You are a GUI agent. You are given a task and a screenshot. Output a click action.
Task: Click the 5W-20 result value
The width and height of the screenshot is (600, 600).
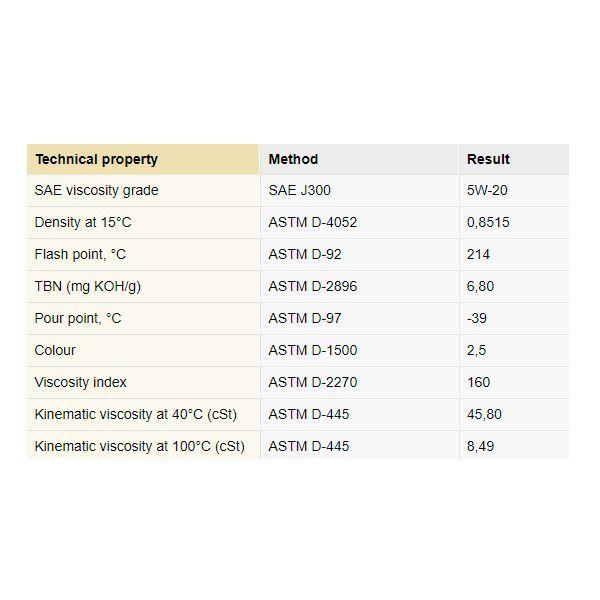coord(487,191)
